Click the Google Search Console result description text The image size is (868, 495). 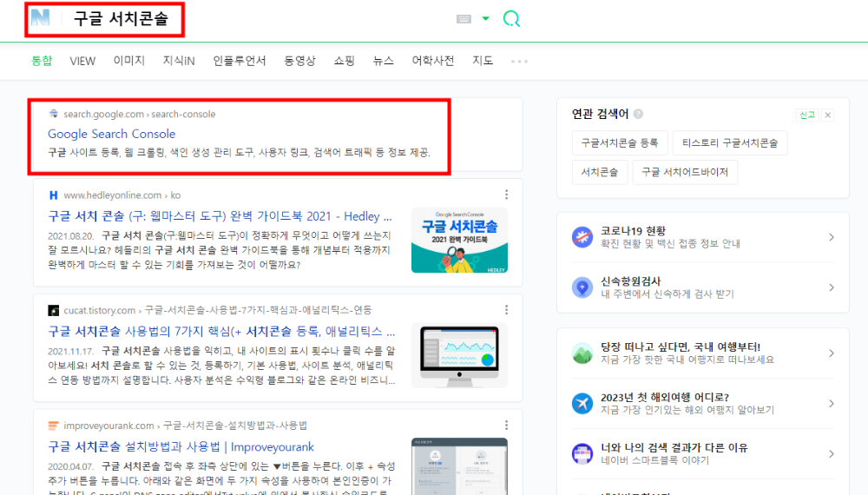pos(240,152)
